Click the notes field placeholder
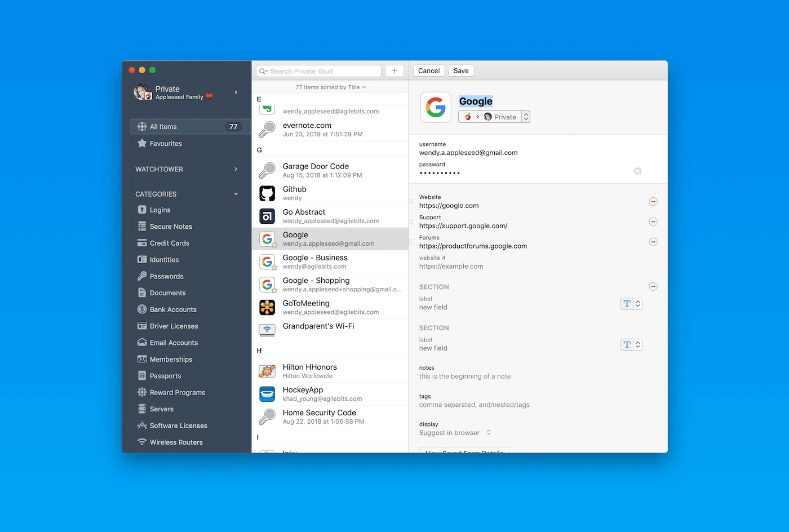789x532 pixels. click(465, 376)
